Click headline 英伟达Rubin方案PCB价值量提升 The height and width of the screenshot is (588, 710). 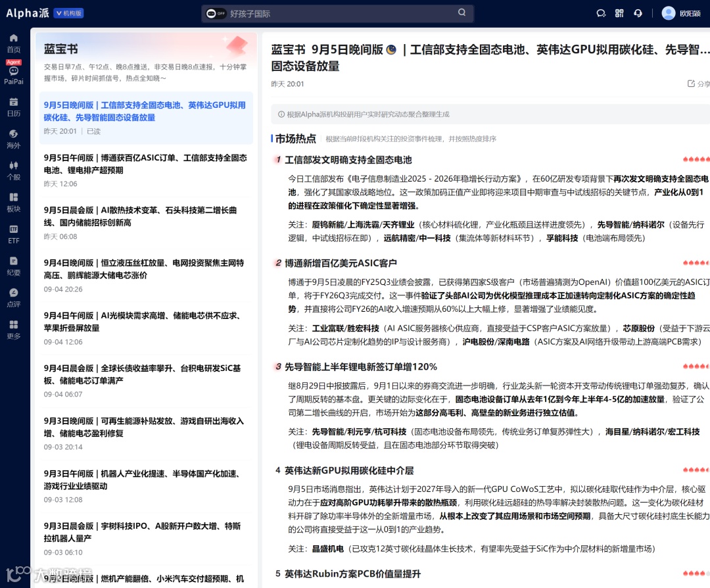click(352, 574)
